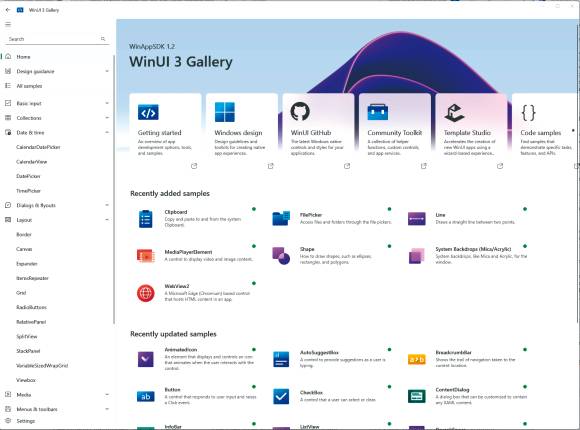Screen dimensions: 580x430
Task: Open All samples navigation item
Action: (x=57, y=86)
